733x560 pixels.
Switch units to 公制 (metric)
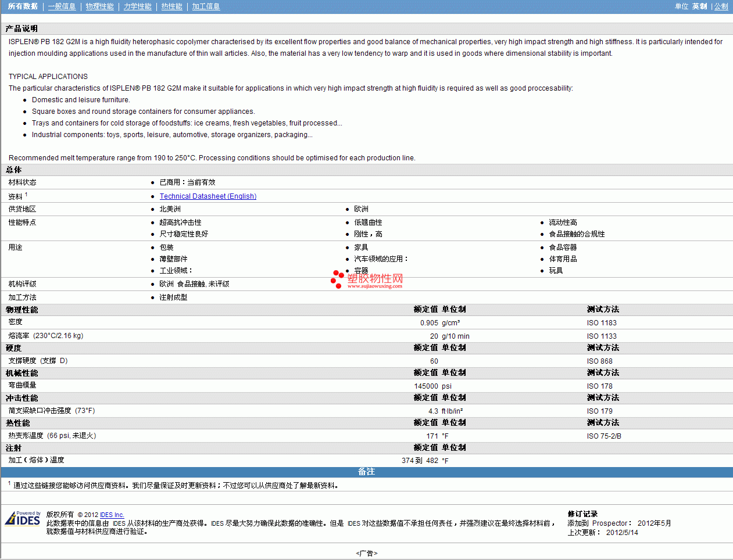click(x=721, y=6)
